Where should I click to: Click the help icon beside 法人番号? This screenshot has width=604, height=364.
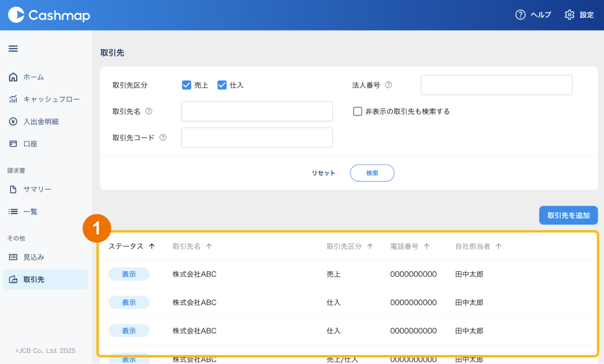[389, 85]
